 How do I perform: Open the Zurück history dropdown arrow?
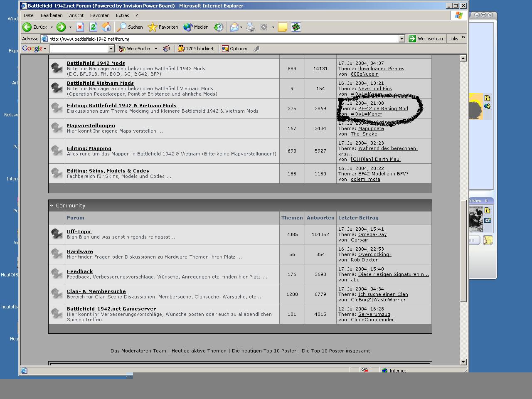click(x=52, y=27)
